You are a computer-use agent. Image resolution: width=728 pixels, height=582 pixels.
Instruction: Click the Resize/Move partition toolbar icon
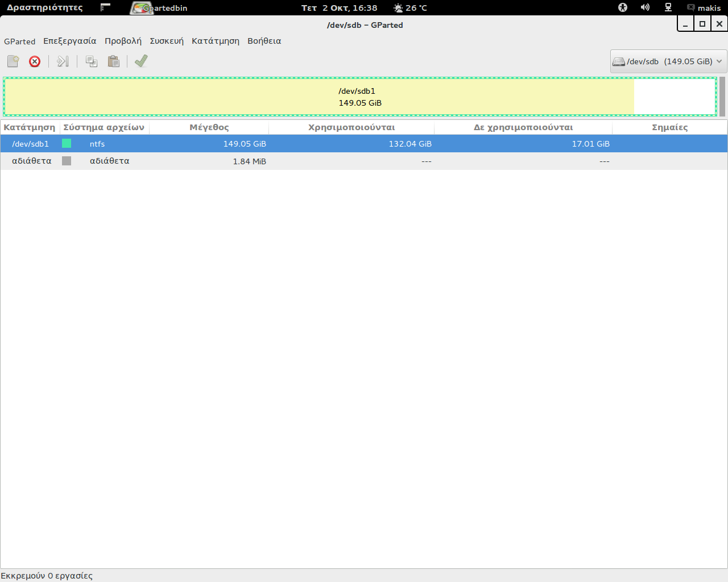point(63,61)
